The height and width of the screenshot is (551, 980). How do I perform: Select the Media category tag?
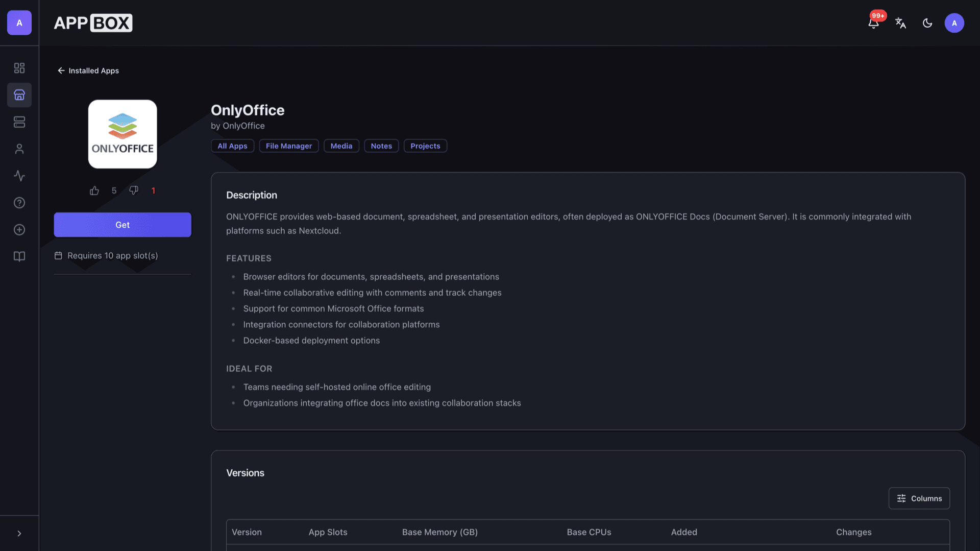(x=341, y=146)
